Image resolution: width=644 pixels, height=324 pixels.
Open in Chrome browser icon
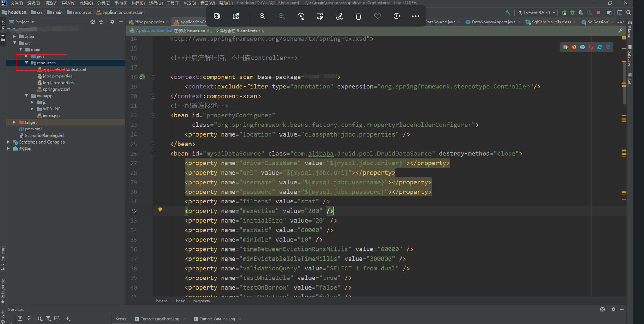565,47
